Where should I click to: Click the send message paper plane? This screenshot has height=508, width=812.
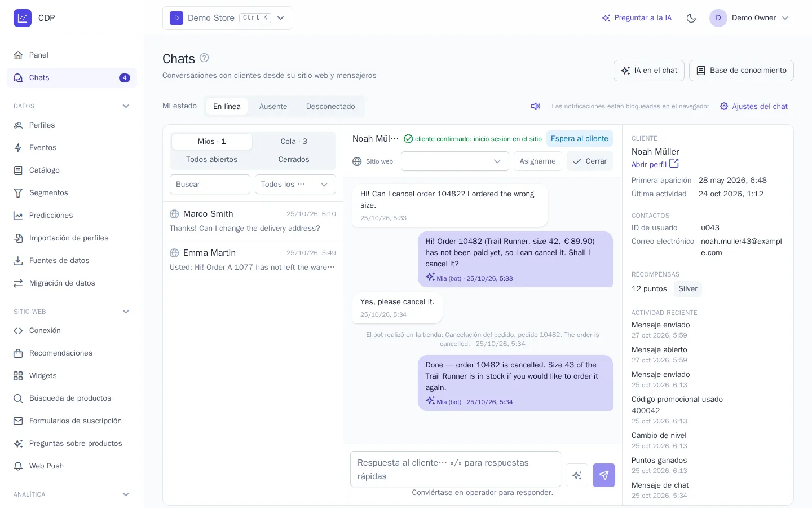click(604, 475)
